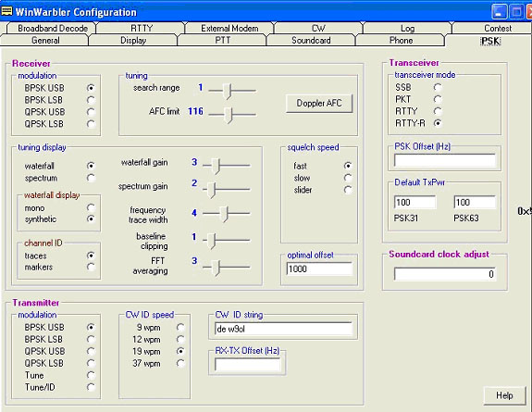Switch to the CW tab
The width and height of the screenshot is (532, 412).
[x=318, y=28]
